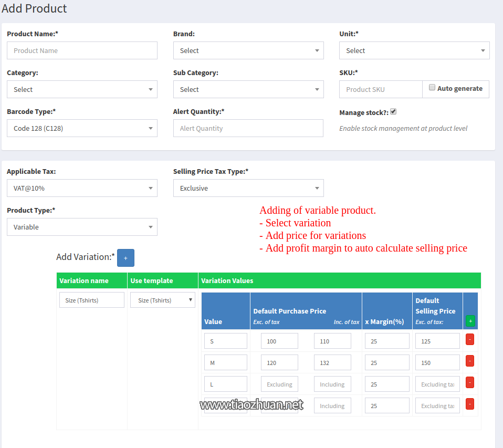Remove the last empty variation row

pos(470,403)
